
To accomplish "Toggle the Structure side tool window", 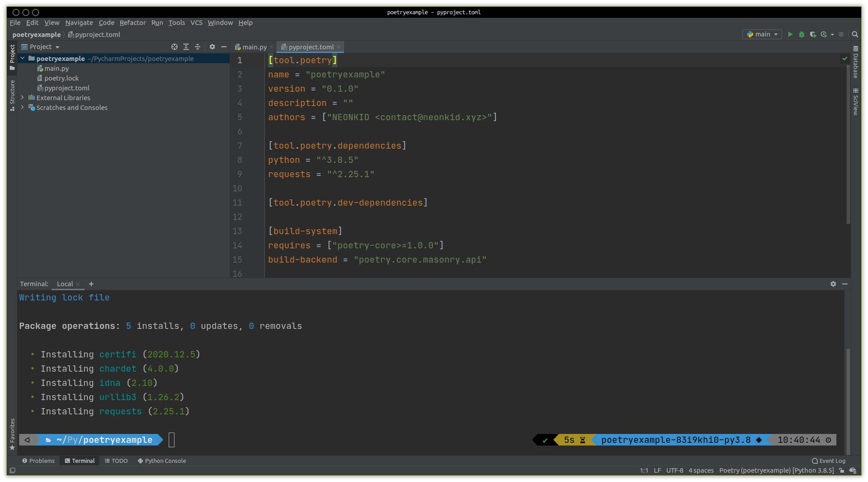I will pos(12,94).
